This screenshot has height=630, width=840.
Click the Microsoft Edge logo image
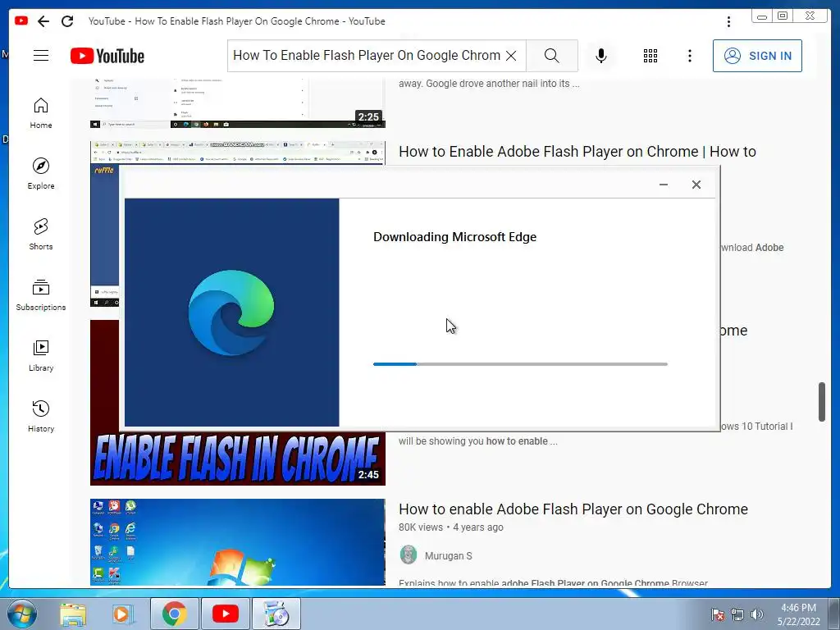tap(231, 313)
